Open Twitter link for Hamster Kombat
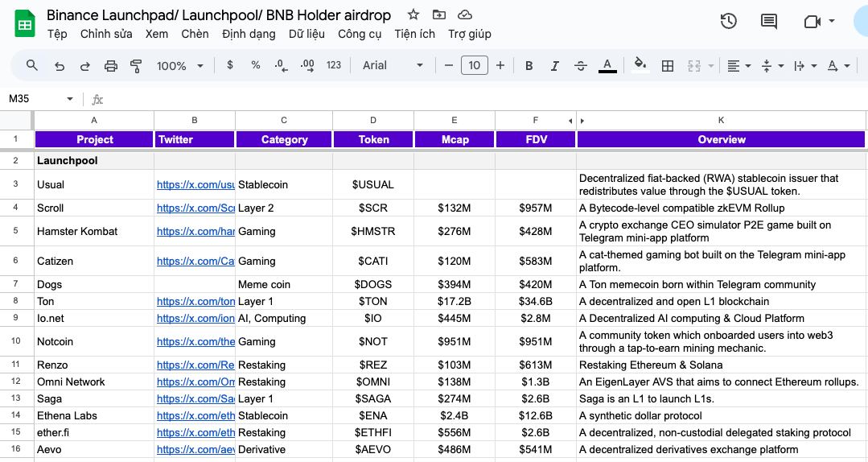The height and width of the screenshot is (462, 868). pos(195,232)
